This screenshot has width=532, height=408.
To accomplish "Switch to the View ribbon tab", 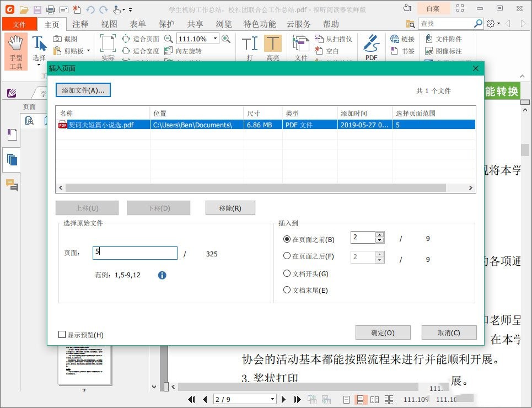I will pos(109,24).
